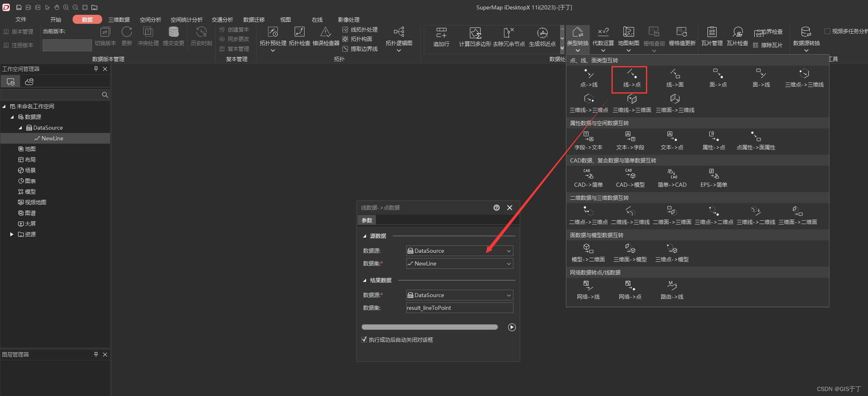Viewport: 868px width, 396px height.
Task: Expand the 资源 tree node
Action: click(12, 234)
